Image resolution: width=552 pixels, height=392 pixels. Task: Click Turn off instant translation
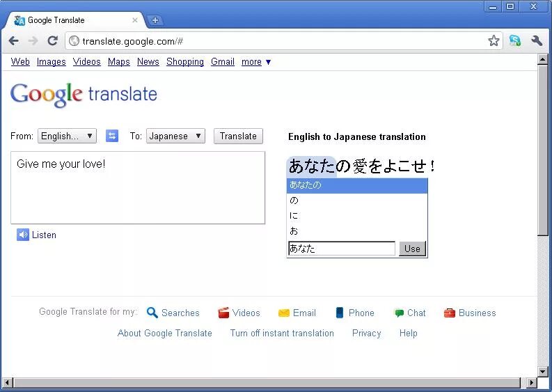pos(282,334)
